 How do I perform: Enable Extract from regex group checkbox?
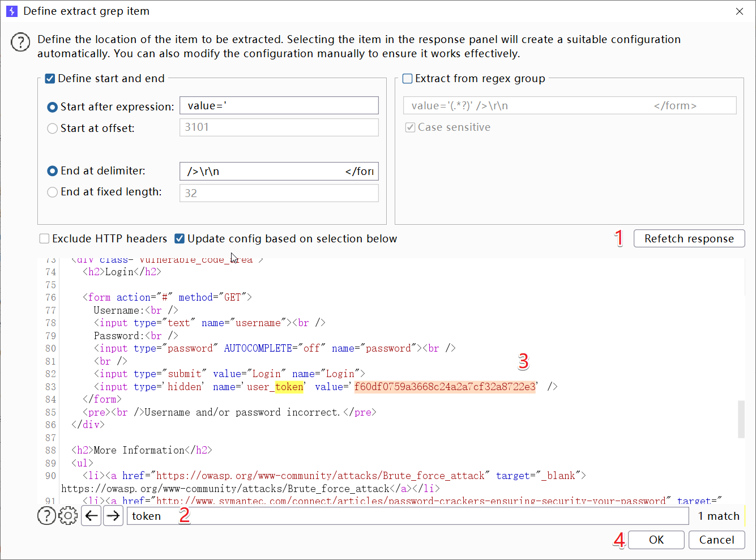(407, 79)
